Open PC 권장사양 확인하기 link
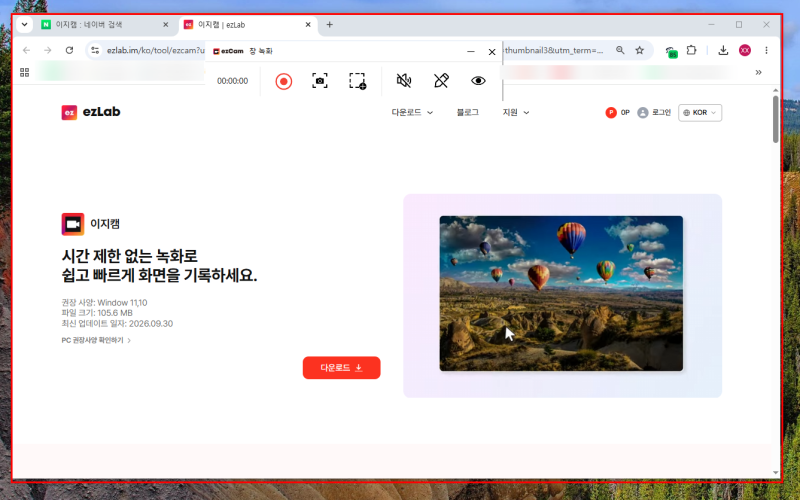 pos(96,340)
